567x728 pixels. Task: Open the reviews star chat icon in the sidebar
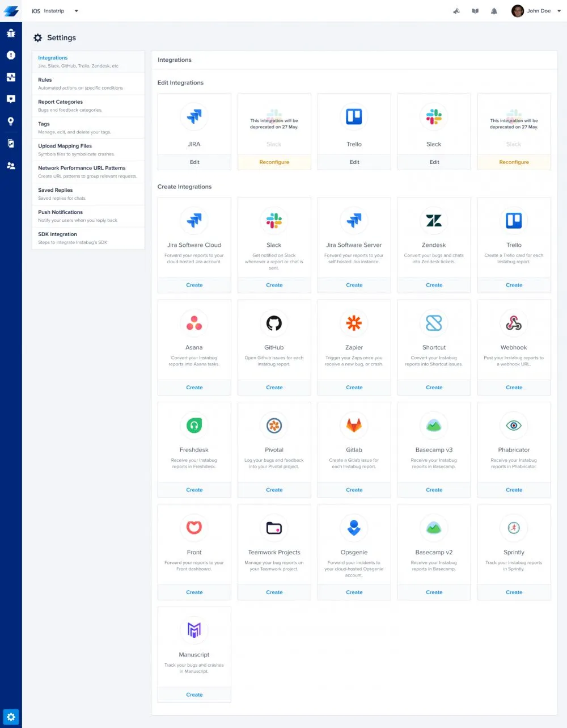click(11, 99)
